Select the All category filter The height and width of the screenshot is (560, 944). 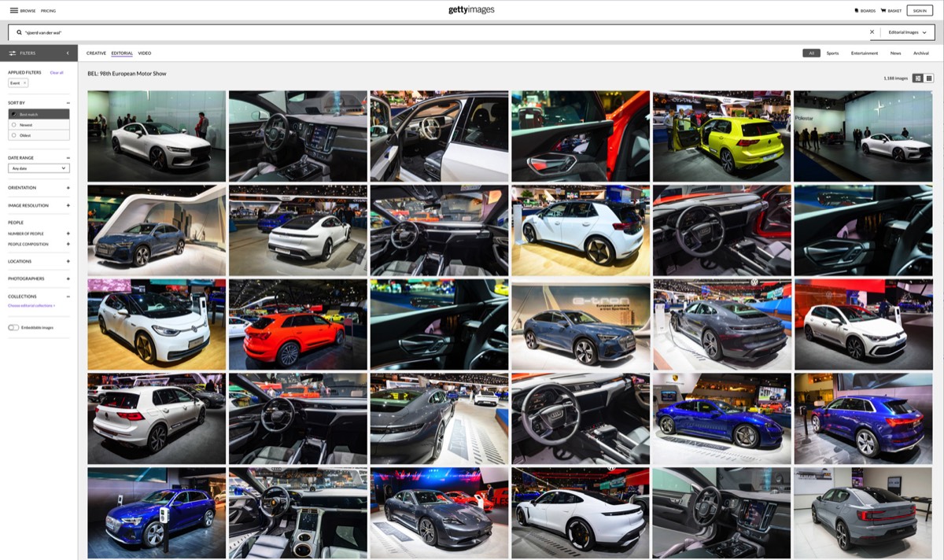(811, 53)
